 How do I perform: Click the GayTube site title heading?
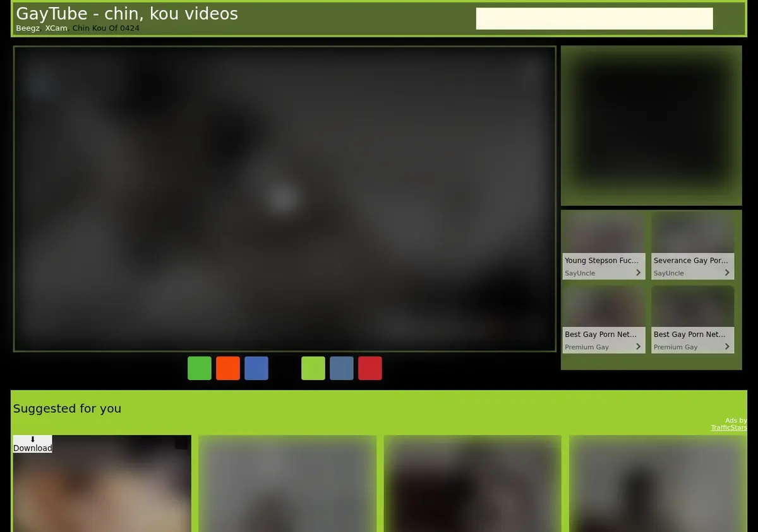127,13
